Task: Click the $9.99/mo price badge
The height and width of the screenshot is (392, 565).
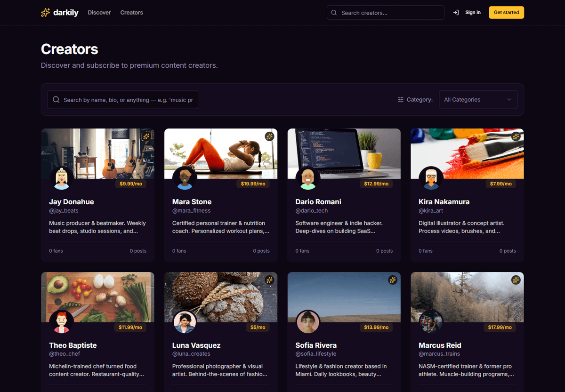Action: pyautogui.click(x=131, y=184)
